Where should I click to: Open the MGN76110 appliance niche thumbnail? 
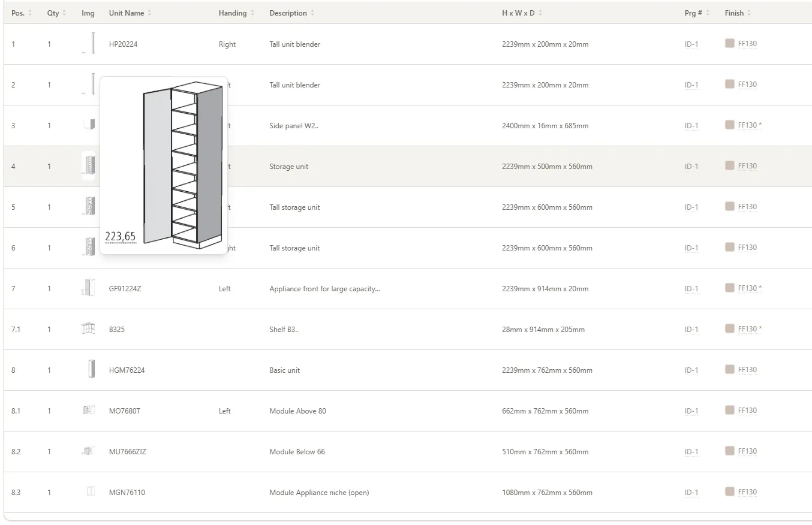coord(91,492)
